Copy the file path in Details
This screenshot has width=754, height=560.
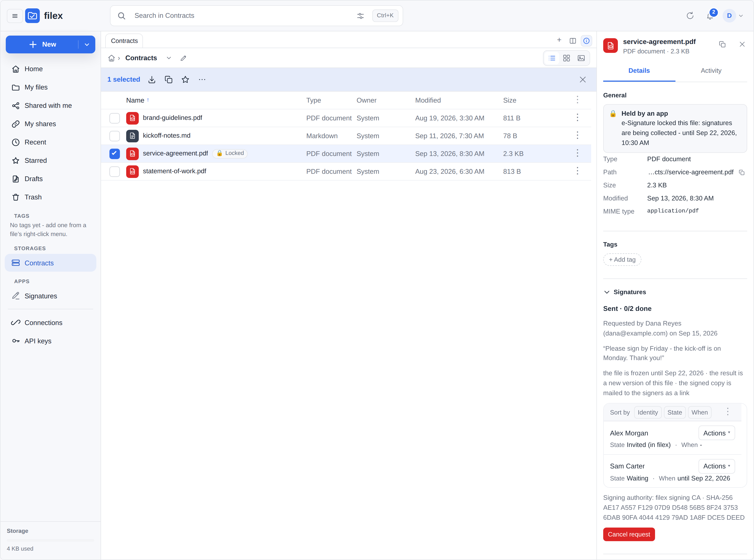coord(742,172)
